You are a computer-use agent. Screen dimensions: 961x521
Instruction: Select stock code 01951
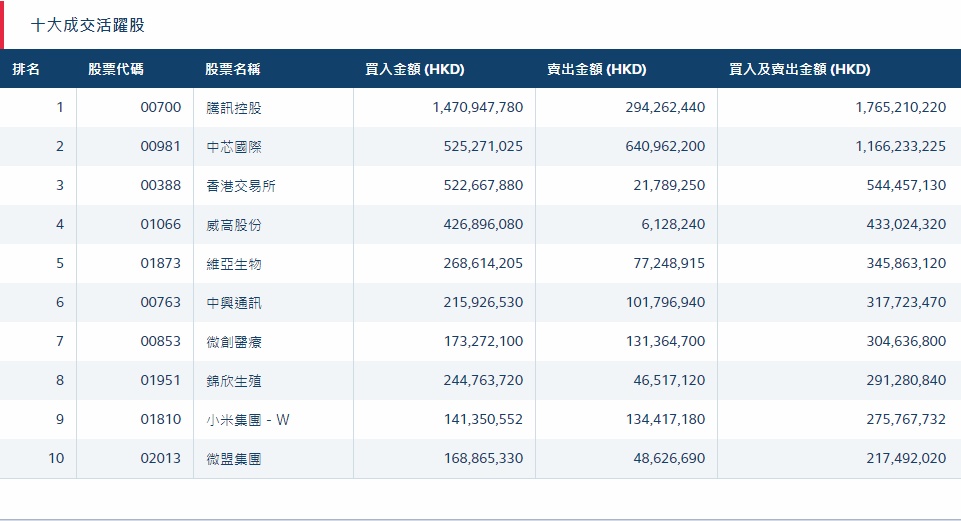161,381
